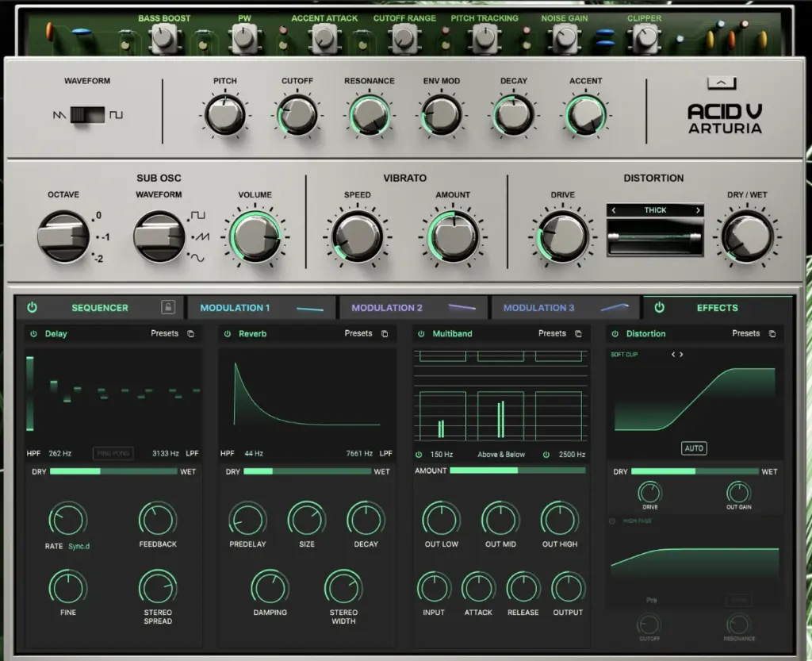Click the Sub Osc WAVEFORM selector knob

[159, 236]
